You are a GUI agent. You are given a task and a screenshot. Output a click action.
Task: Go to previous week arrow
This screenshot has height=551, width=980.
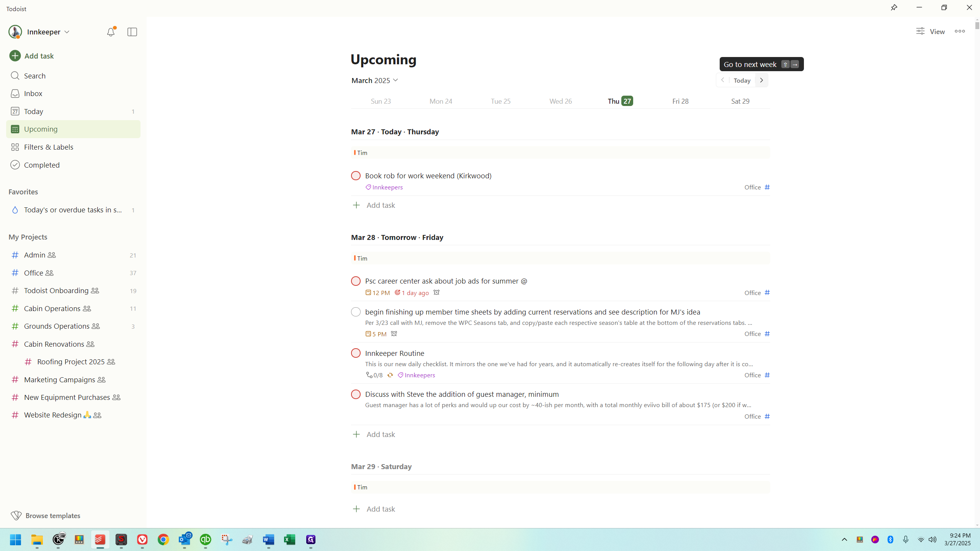[x=723, y=80]
